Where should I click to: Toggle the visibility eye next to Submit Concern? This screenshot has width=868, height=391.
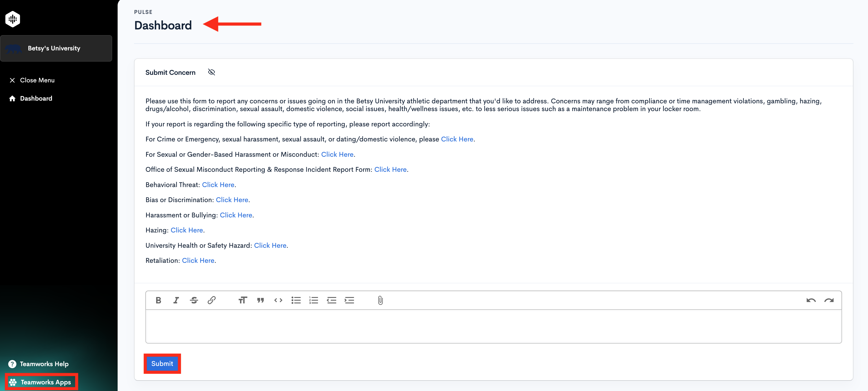(x=212, y=72)
